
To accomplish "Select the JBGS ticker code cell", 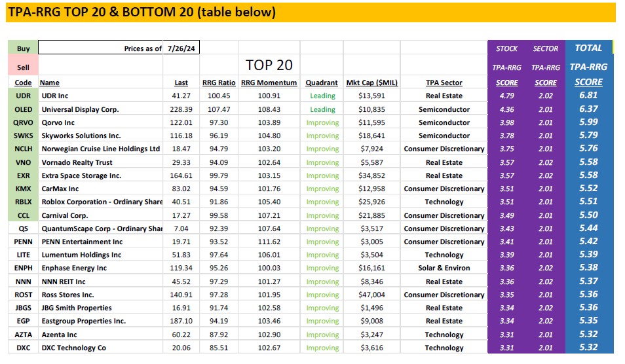I will coord(23,308).
